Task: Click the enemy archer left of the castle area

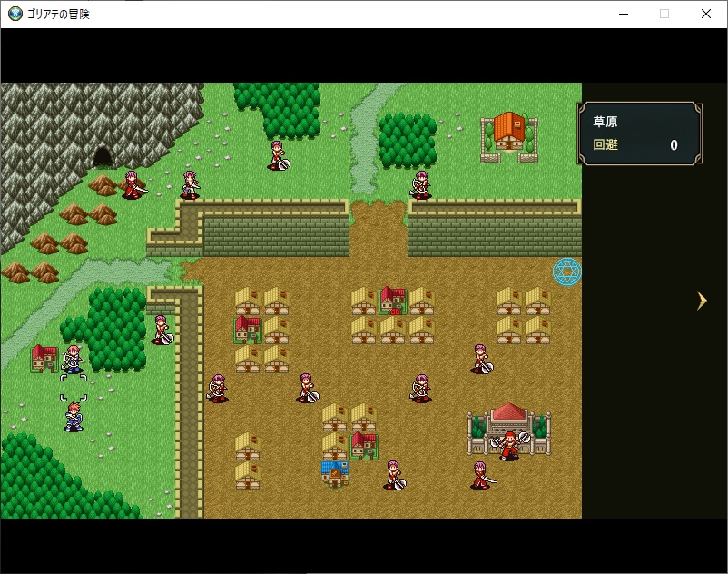Action: point(421,388)
